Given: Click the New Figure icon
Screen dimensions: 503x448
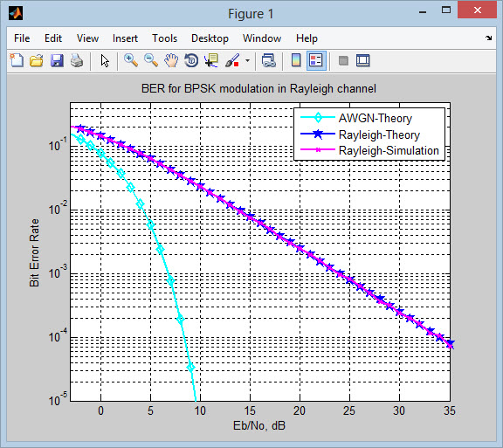Looking at the screenshot, I should click(17, 60).
